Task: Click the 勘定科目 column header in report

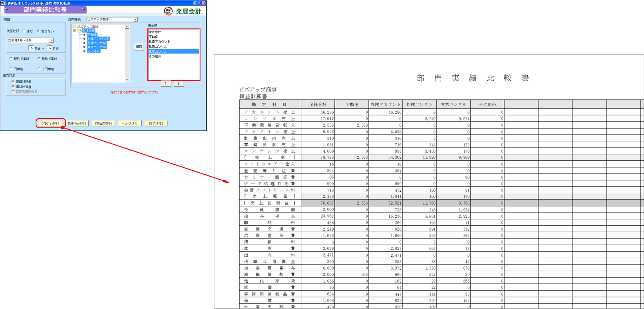Action: coord(270,104)
